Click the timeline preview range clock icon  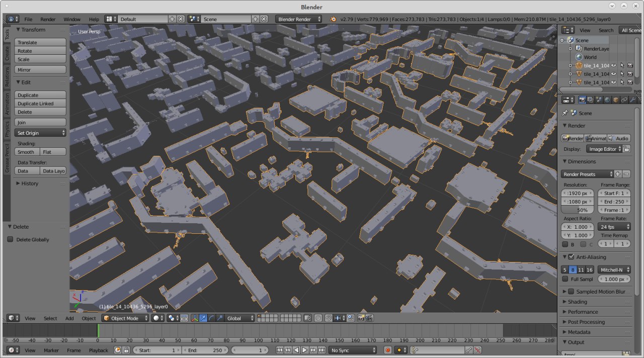[x=117, y=350]
